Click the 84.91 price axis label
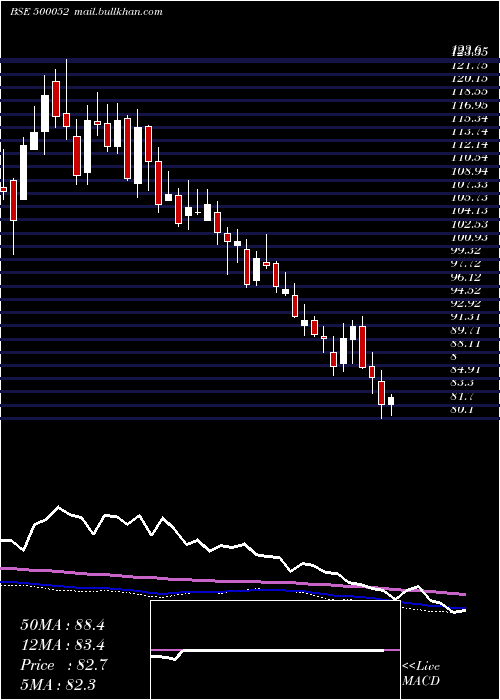 (468, 370)
